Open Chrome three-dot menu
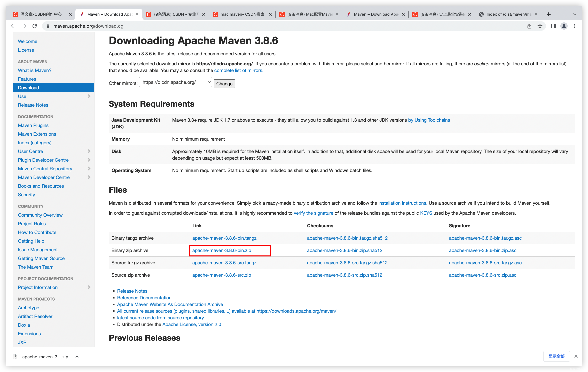The height and width of the screenshot is (372, 588). click(x=574, y=26)
